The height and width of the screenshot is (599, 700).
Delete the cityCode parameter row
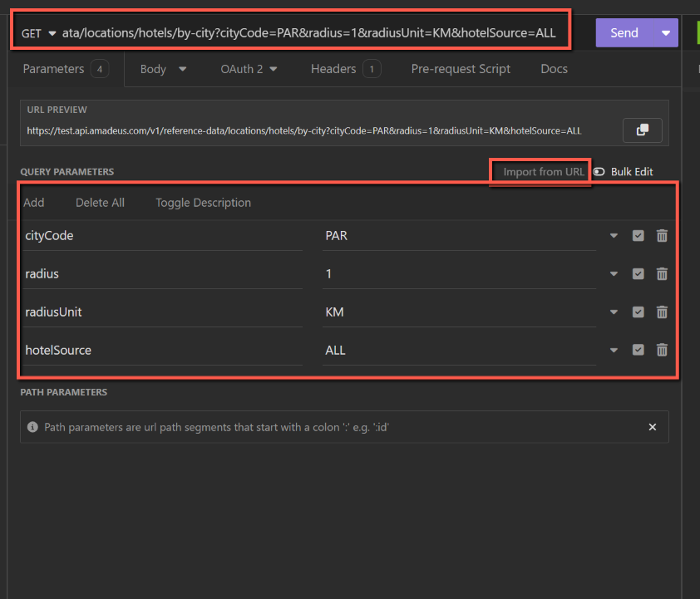click(662, 236)
